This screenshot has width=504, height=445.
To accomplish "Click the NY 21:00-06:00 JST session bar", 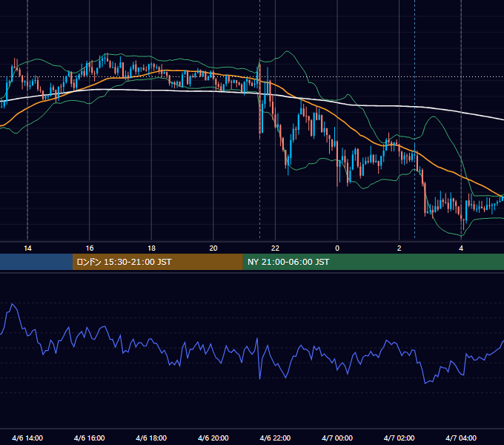I will pyautogui.click(x=373, y=262).
